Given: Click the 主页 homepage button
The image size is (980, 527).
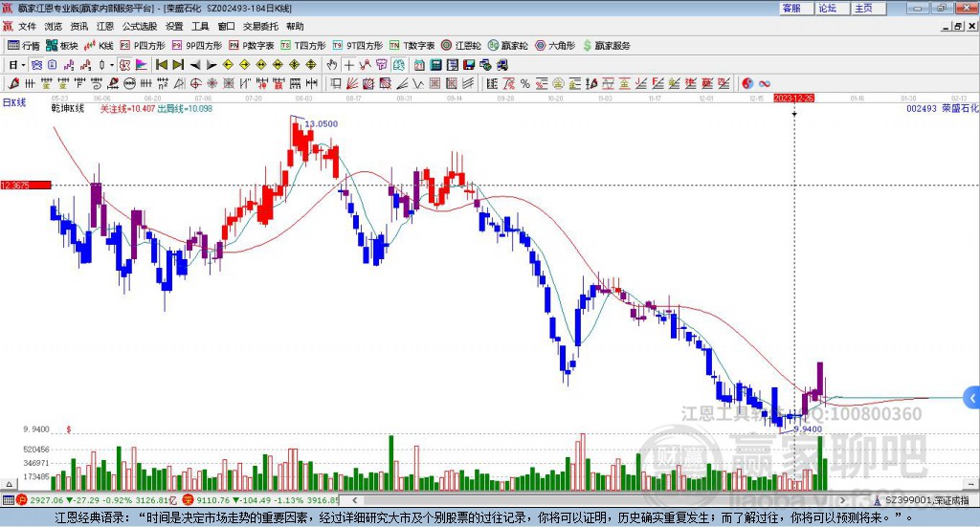Looking at the screenshot, I should [869, 8].
